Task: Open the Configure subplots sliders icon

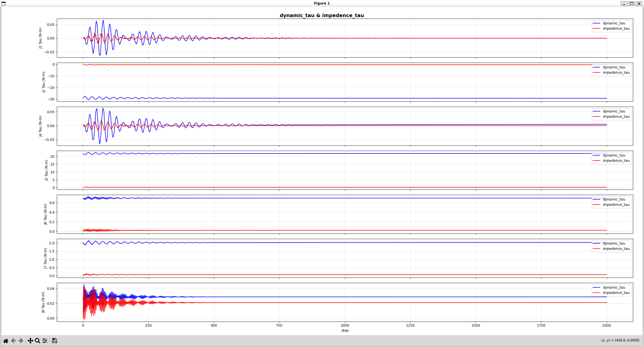Action: pyautogui.click(x=45, y=341)
